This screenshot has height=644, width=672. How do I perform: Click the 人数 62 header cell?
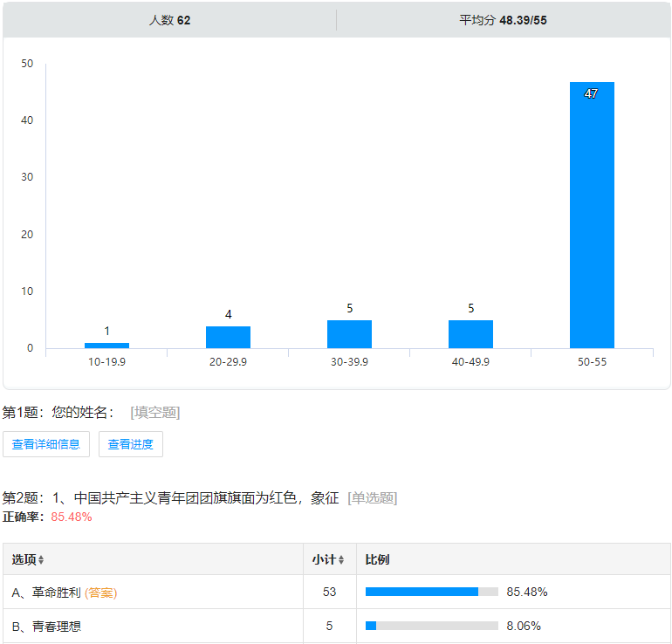169,20
